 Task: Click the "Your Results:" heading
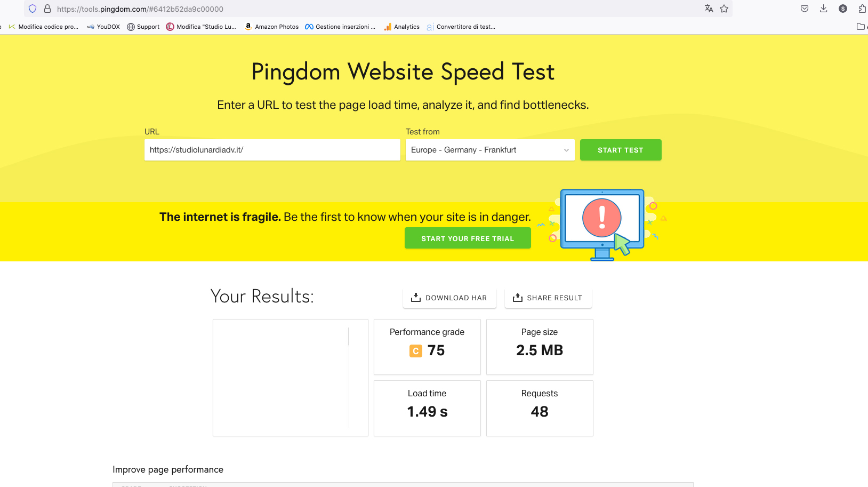262,296
